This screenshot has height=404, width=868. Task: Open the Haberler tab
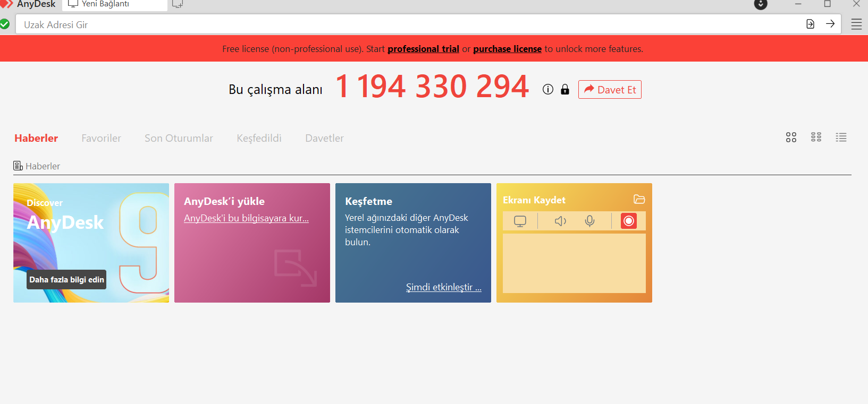point(36,138)
